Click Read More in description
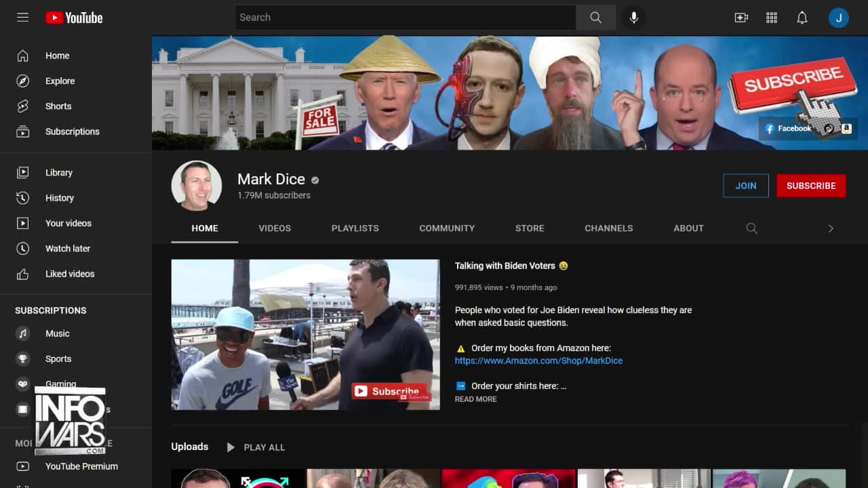This screenshot has height=488, width=868. pyautogui.click(x=475, y=399)
